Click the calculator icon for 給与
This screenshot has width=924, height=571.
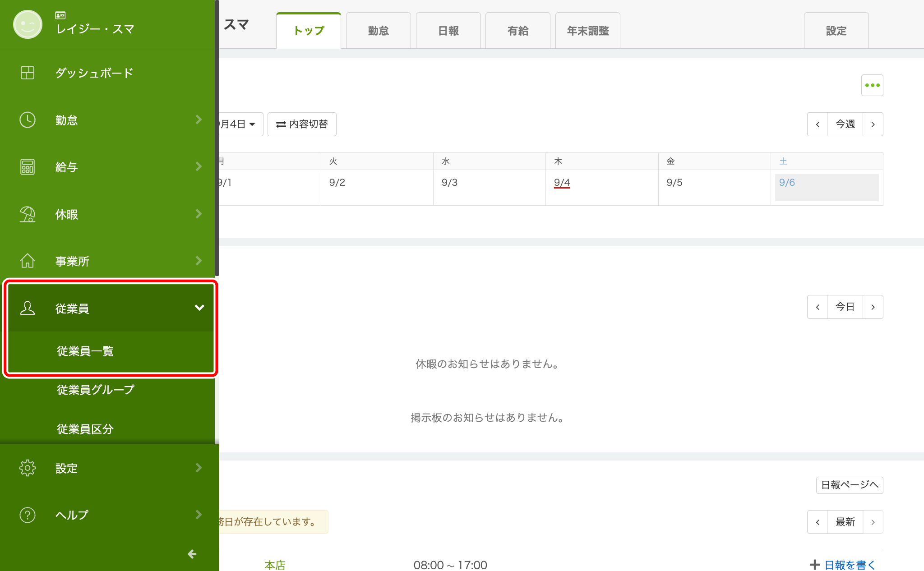(x=28, y=167)
